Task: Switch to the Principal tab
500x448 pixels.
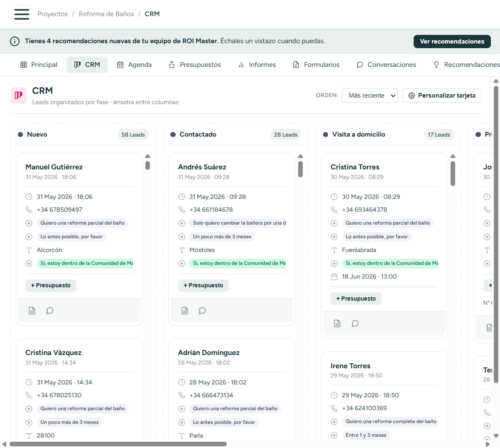Action: click(39, 65)
